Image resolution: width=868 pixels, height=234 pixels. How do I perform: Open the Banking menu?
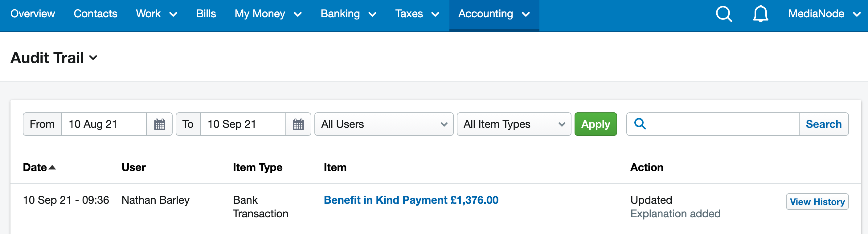coord(348,14)
